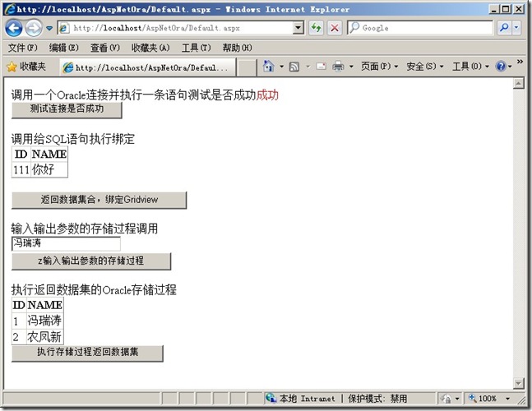Open the 工具(T) menu
532x411 pixels.
click(196, 48)
